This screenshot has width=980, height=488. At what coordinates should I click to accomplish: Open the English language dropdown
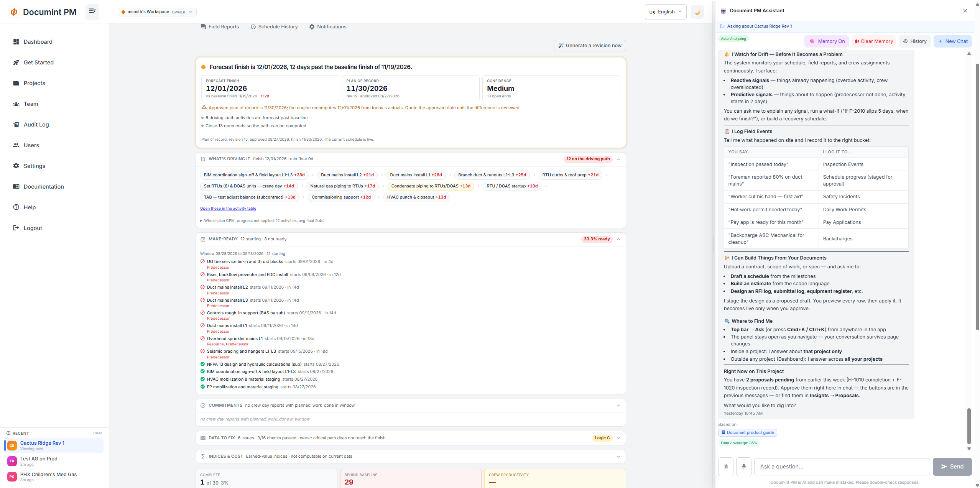click(x=665, y=12)
